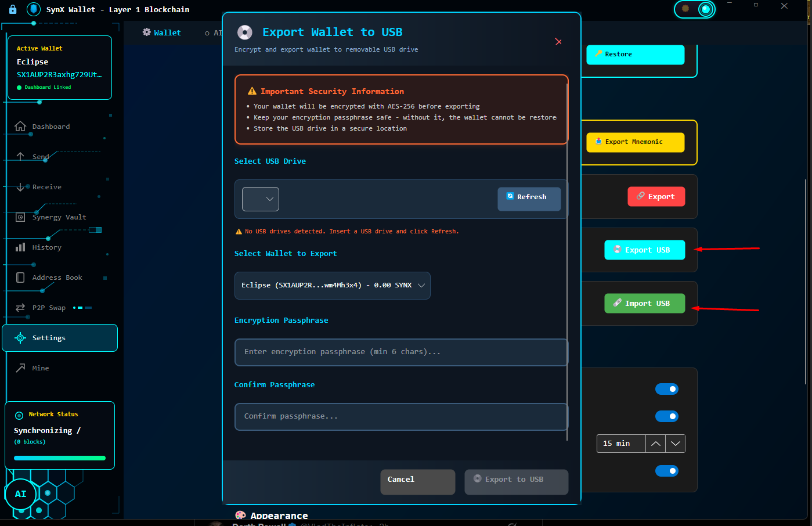Viewport: 812px width, 526px height.
Task: Focus the Encryption Passphrase input field
Action: [401, 352]
